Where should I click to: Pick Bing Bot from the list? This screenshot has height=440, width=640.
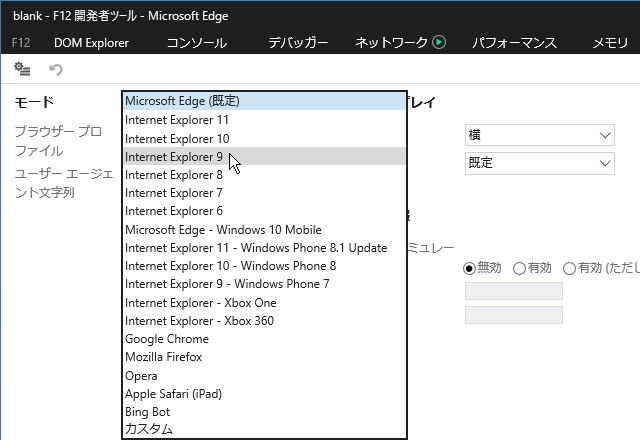(x=264, y=412)
